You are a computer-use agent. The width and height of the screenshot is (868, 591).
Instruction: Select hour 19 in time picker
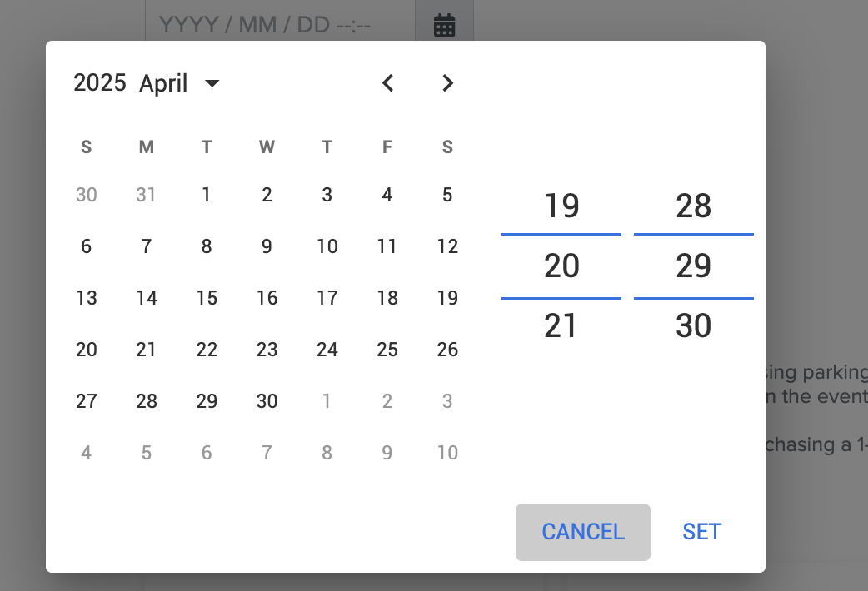561,206
